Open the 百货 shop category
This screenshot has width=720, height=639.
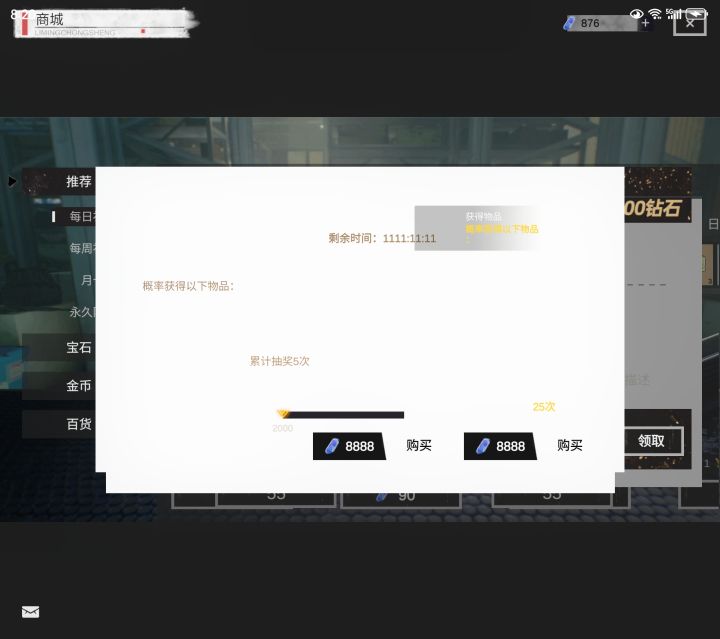(59, 424)
